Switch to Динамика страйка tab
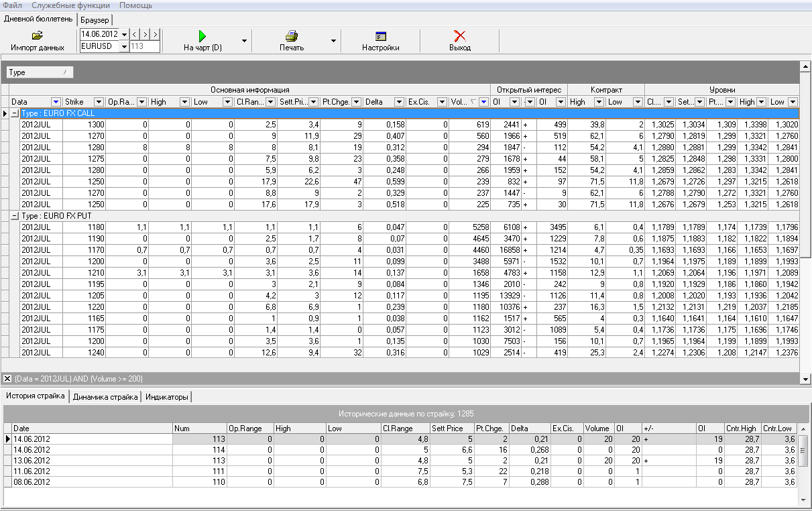The image size is (812, 511). click(x=105, y=397)
